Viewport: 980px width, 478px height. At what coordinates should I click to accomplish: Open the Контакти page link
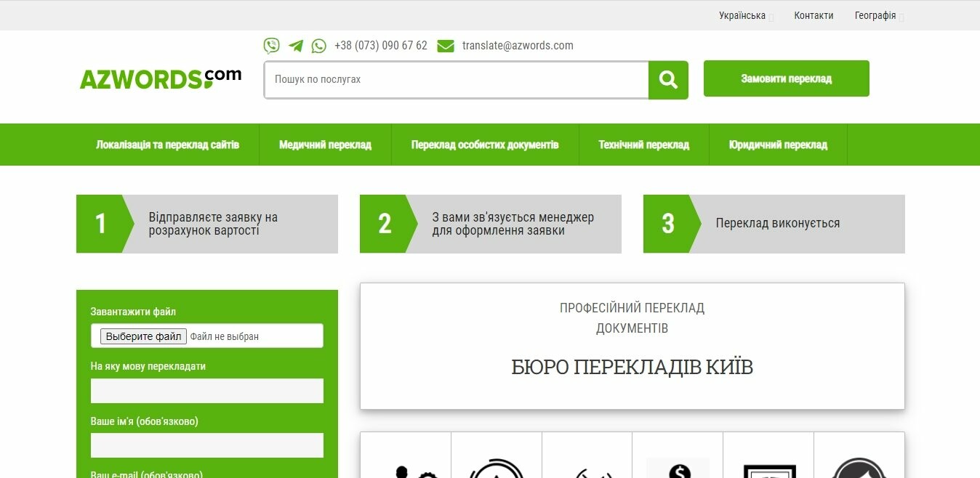tap(814, 15)
